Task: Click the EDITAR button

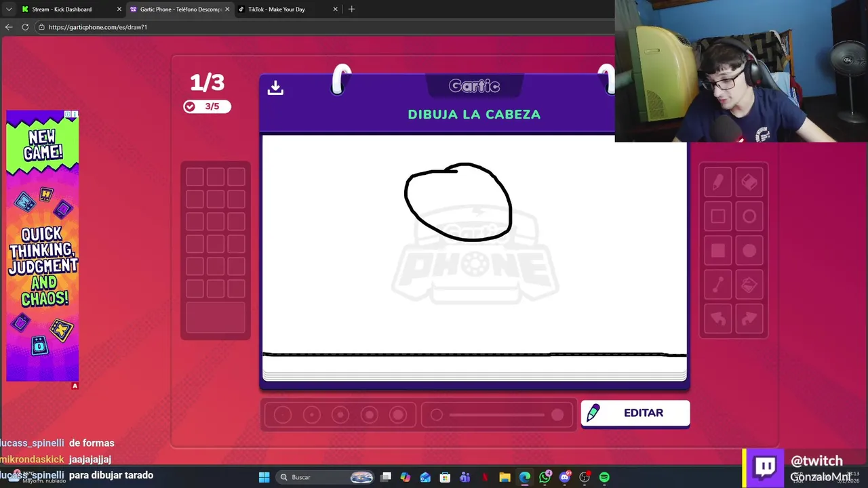Action: pyautogui.click(x=635, y=413)
